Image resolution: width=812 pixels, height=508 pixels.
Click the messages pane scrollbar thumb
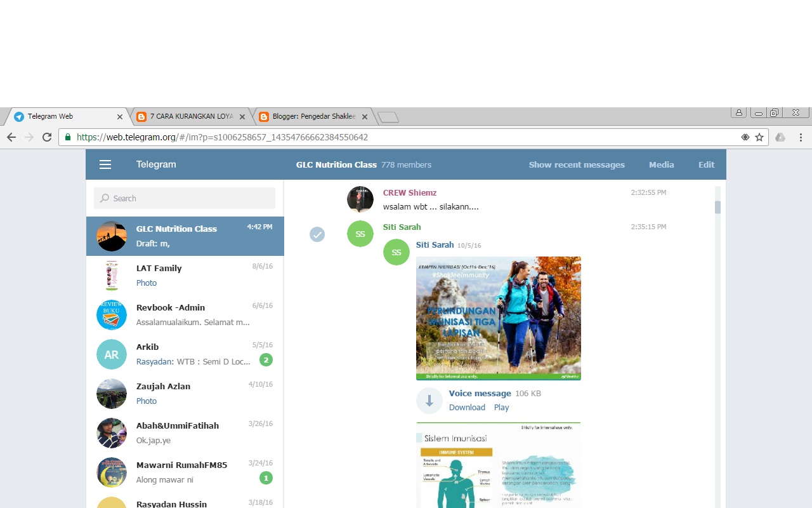717,207
